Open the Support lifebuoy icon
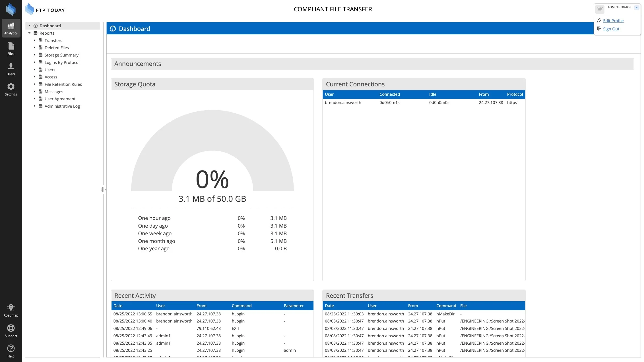Image resolution: width=644 pixels, height=362 pixels. 11,331
